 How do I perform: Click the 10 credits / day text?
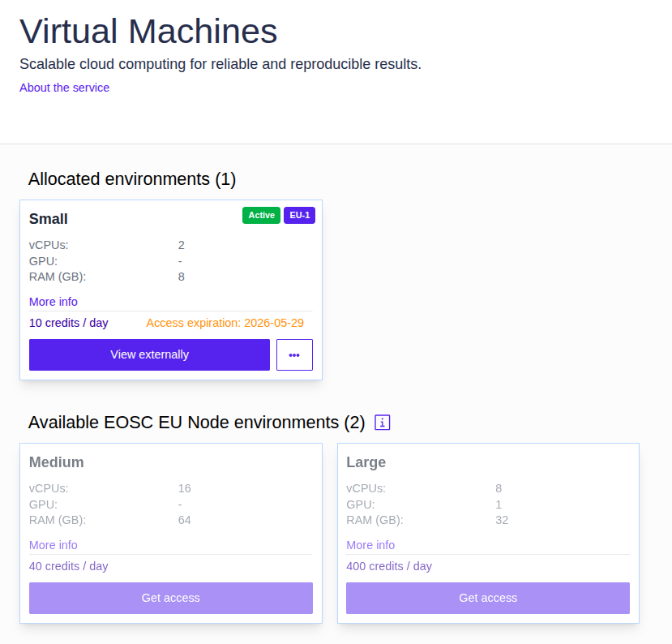click(x=68, y=323)
